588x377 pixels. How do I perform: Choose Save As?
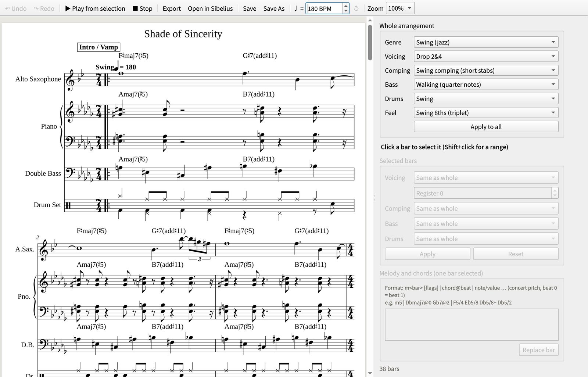(x=274, y=8)
